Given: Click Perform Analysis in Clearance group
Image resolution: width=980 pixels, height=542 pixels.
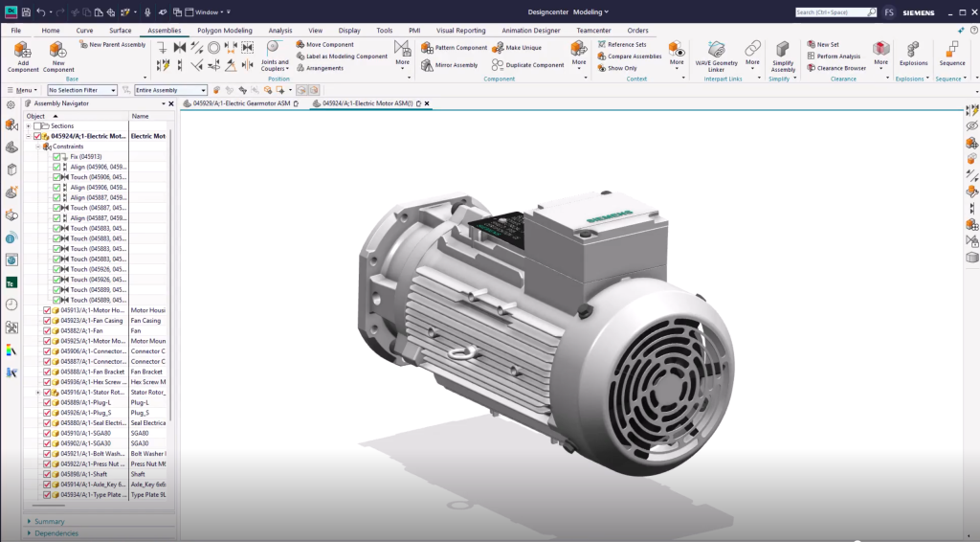Looking at the screenshot, I should (834, 56).
